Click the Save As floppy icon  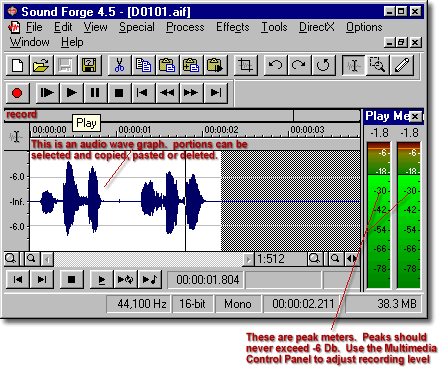pos(89,65)
